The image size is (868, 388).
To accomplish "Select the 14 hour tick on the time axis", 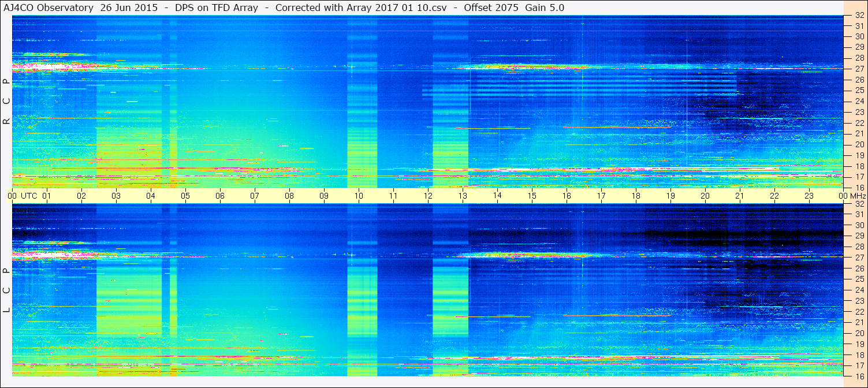I will pyautogui.click(x=497, y=196).
